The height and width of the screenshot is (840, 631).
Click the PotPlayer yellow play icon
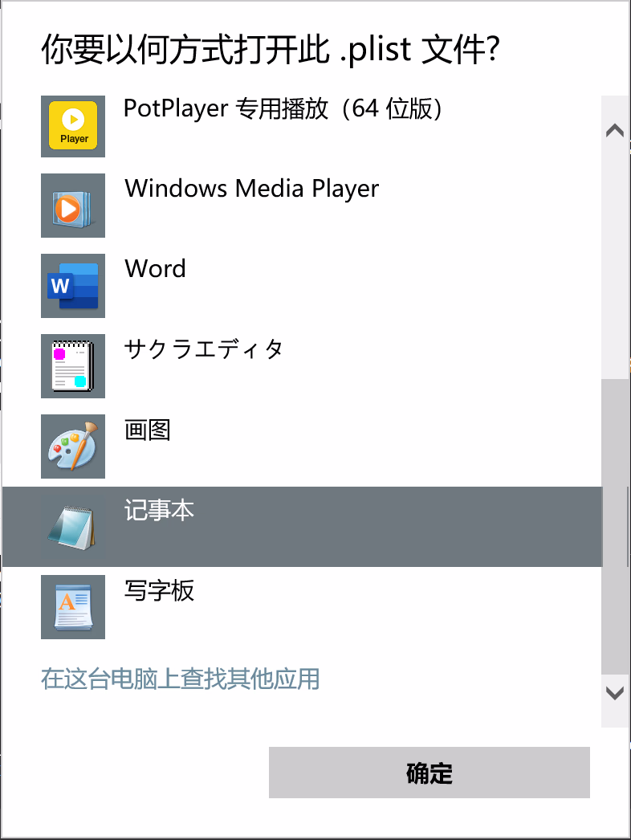click(73, 125)
